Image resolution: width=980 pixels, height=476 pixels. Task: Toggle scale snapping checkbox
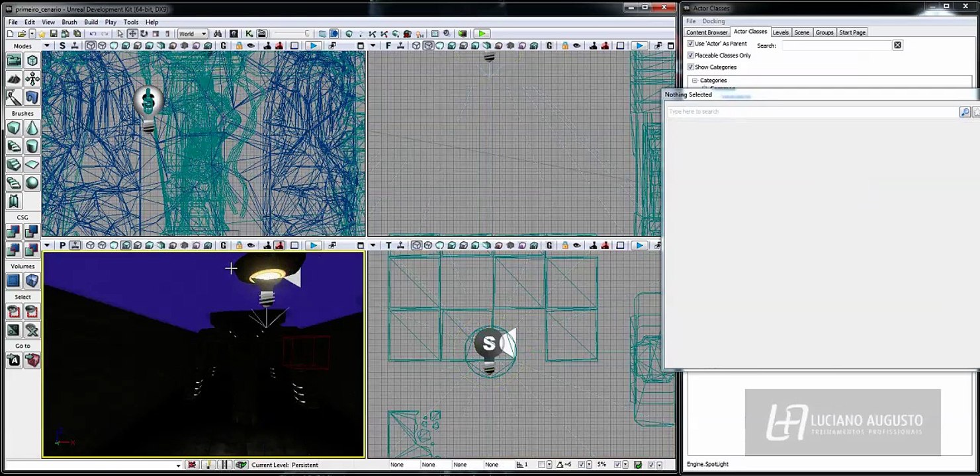617,465
